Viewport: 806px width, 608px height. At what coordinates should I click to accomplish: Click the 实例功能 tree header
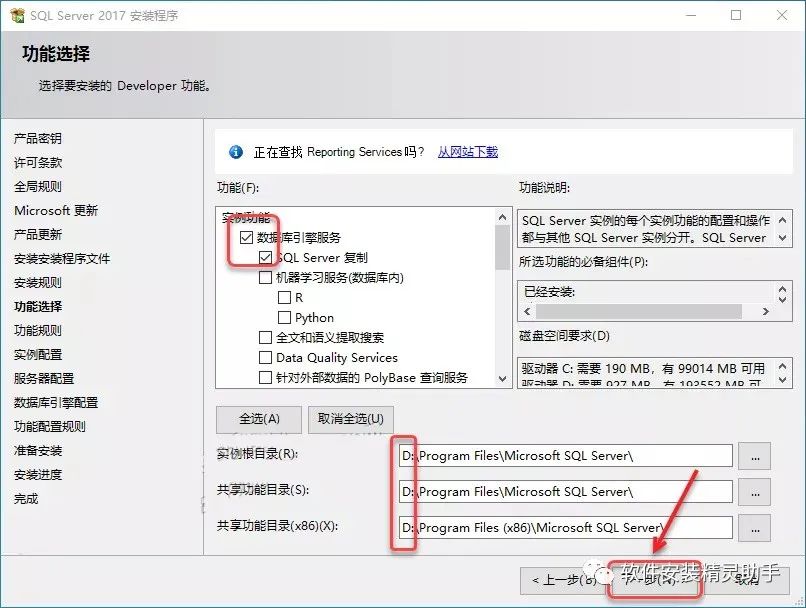tap(246, 218)
